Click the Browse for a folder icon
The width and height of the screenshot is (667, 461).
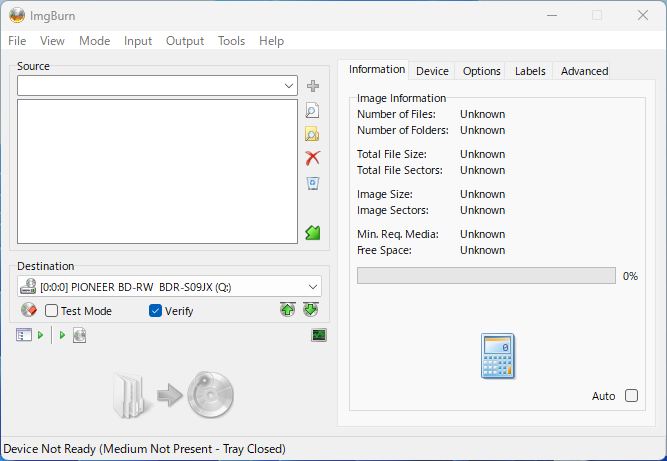pyautogui.click(x=312, y=134)
